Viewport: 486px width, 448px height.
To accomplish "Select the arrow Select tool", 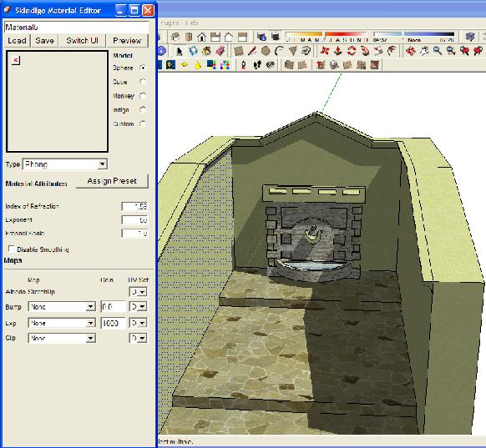I will (x=180, y=51).
